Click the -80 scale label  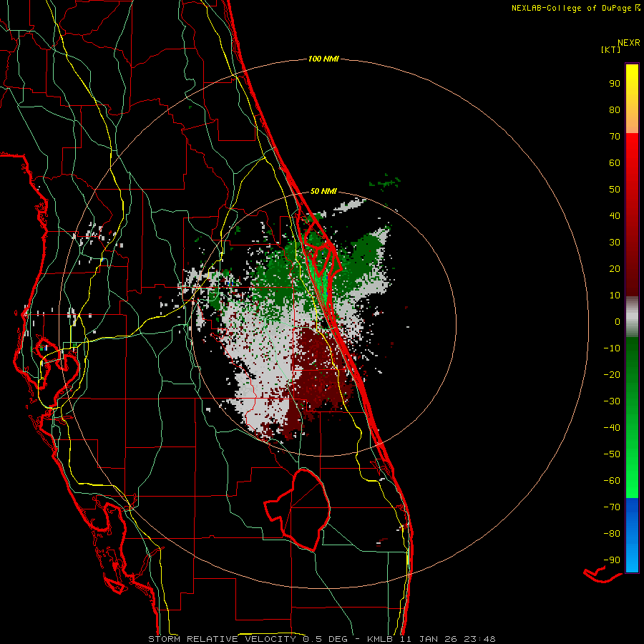tap(612, 534)
